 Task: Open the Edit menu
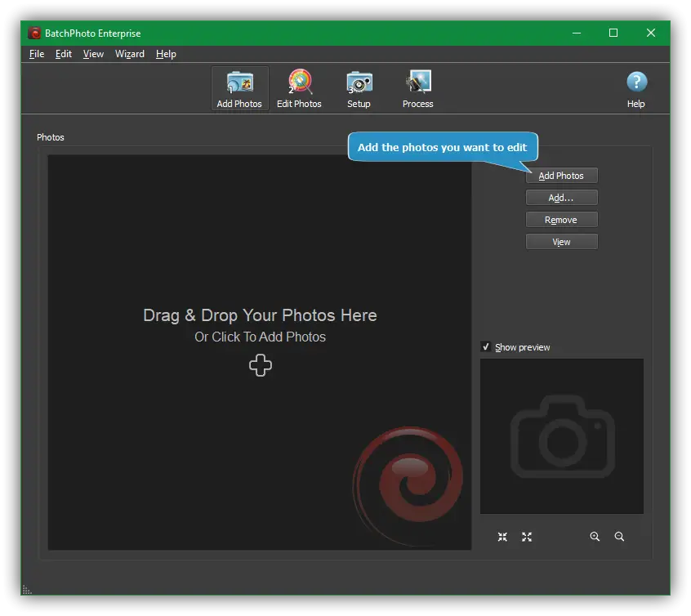(x=64, y=54)
